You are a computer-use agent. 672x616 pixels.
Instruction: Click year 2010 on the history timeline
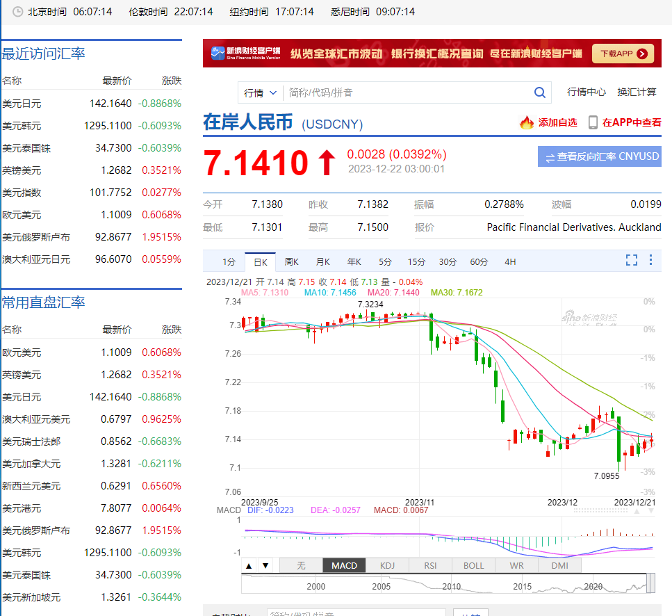pos(451,586)
